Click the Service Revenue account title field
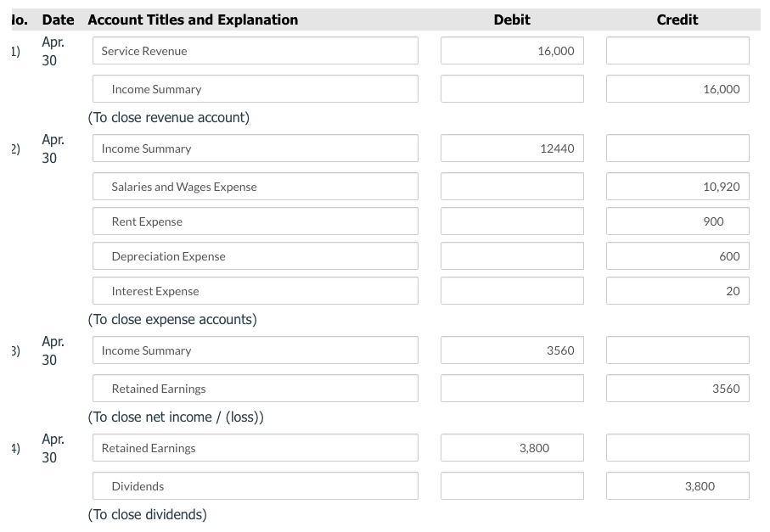Image resolution: width=770 pixels, height=532 pixels. pos(255,51)
